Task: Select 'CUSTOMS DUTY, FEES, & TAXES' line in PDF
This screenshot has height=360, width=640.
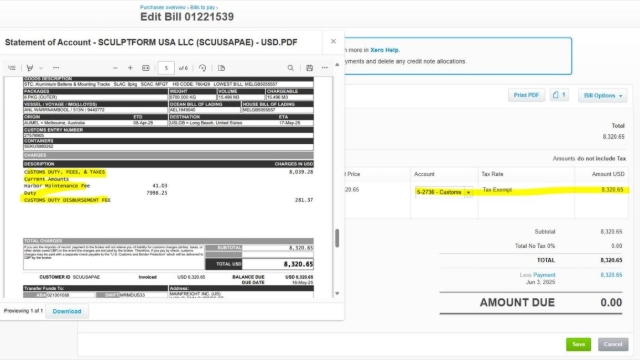Action: [x=64, y=172]
